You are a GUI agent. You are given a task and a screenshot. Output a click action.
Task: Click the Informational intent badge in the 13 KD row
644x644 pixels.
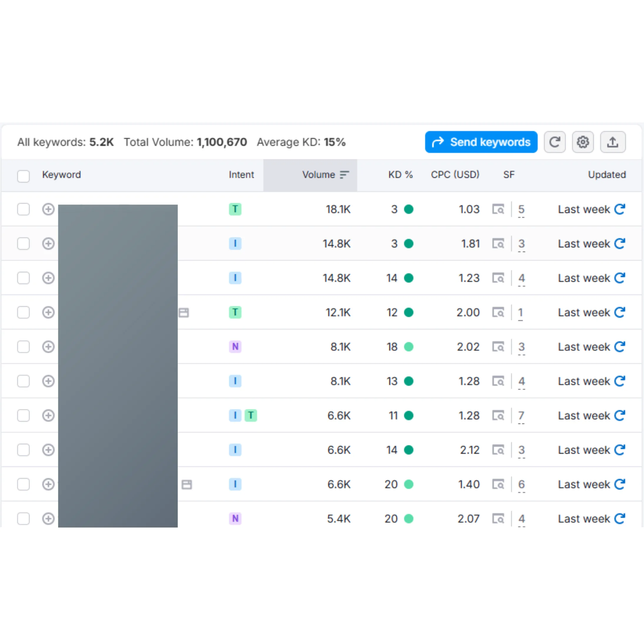(x=235, y=381)
